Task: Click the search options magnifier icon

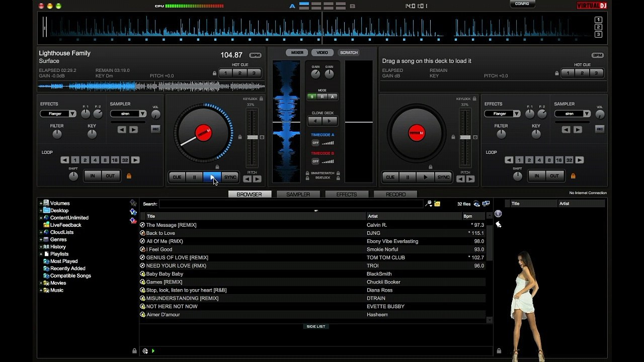Action: tap(429, 204)
